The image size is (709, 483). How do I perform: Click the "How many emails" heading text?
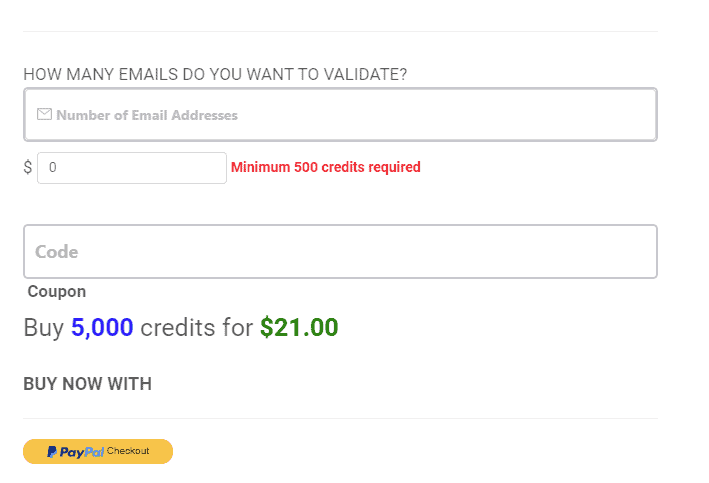215,74
